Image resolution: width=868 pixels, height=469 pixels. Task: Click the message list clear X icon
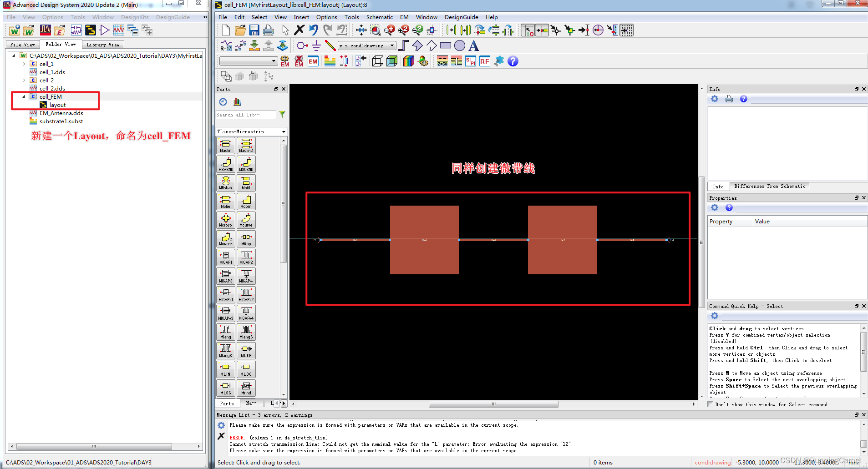[x=221, y=436]
